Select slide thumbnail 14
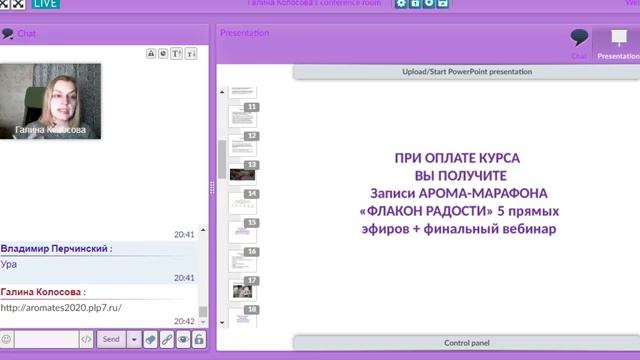 pyautogui.click(x=243, y=202)
